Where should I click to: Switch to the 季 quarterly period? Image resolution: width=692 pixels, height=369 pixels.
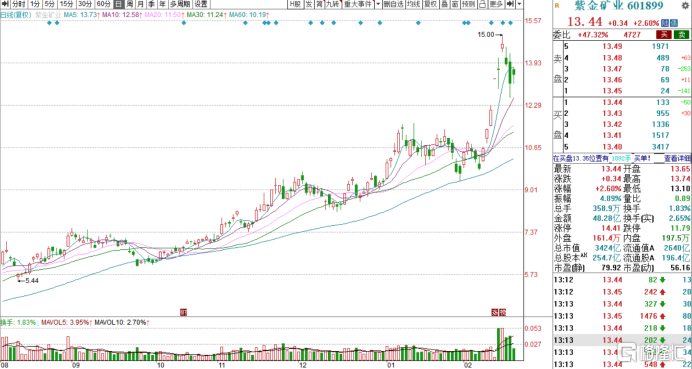pyautogui.click(x=151, y=4)
